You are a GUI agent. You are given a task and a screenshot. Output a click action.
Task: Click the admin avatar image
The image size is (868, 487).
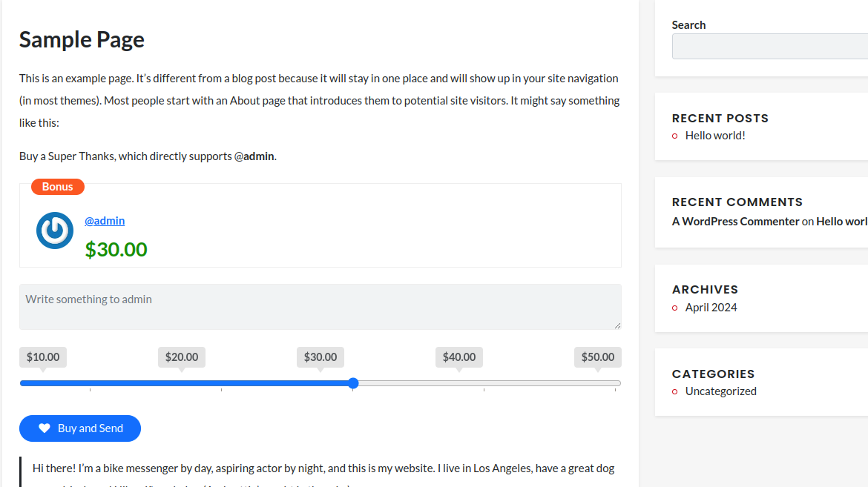pos(55,231)
